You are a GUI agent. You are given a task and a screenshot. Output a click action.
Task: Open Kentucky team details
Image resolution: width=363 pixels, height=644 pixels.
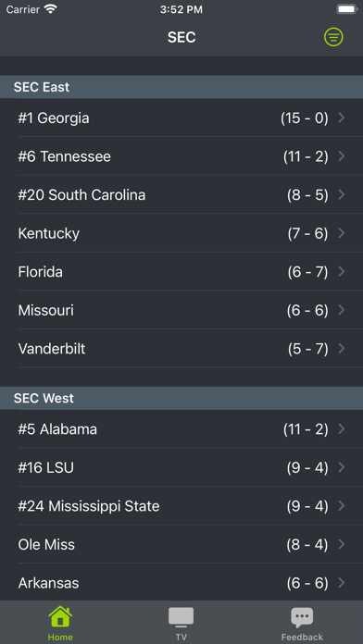click(x=181, y=233)
